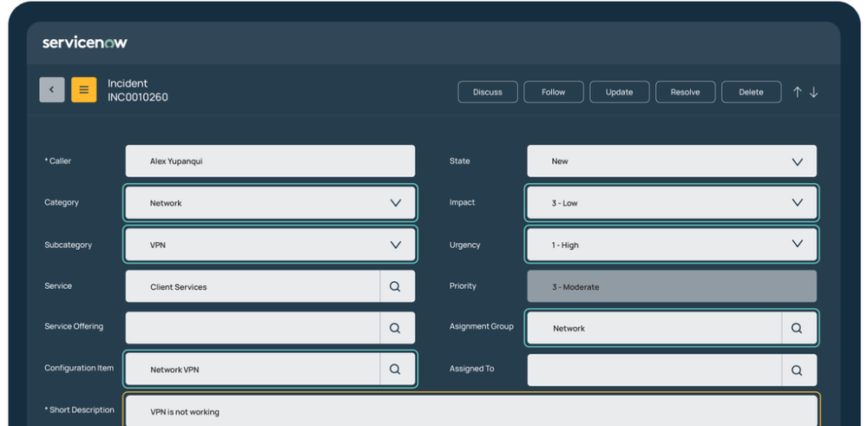Go to previous record with up arrow
This screenshot has height=426, width=868.
point(797,92)
